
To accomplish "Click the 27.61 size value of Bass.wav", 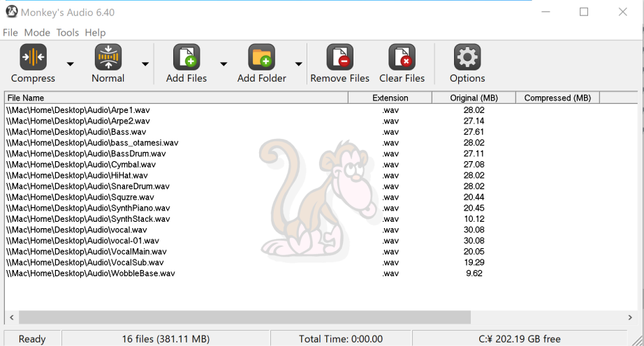I will coord(474,132).
